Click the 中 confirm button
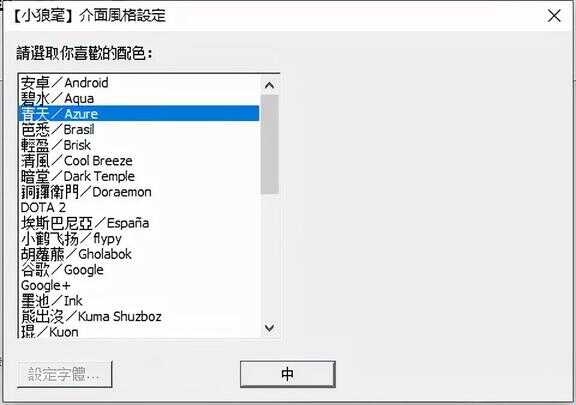The image size is (576, 405). [x=288, y=374]
